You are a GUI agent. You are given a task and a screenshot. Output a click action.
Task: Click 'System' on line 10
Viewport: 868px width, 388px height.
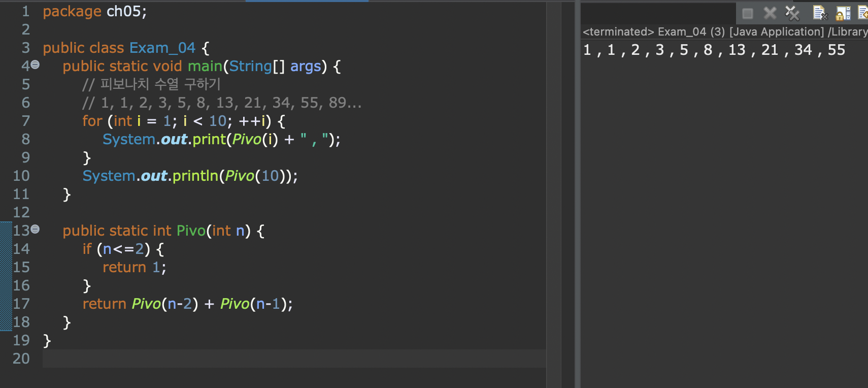pos(109,176)
